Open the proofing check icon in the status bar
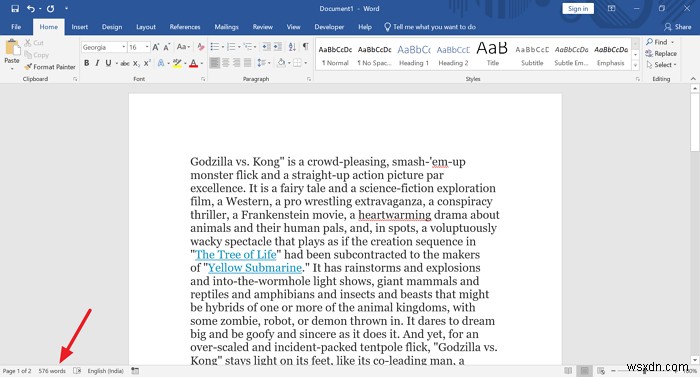 click(x=77, y=371)
